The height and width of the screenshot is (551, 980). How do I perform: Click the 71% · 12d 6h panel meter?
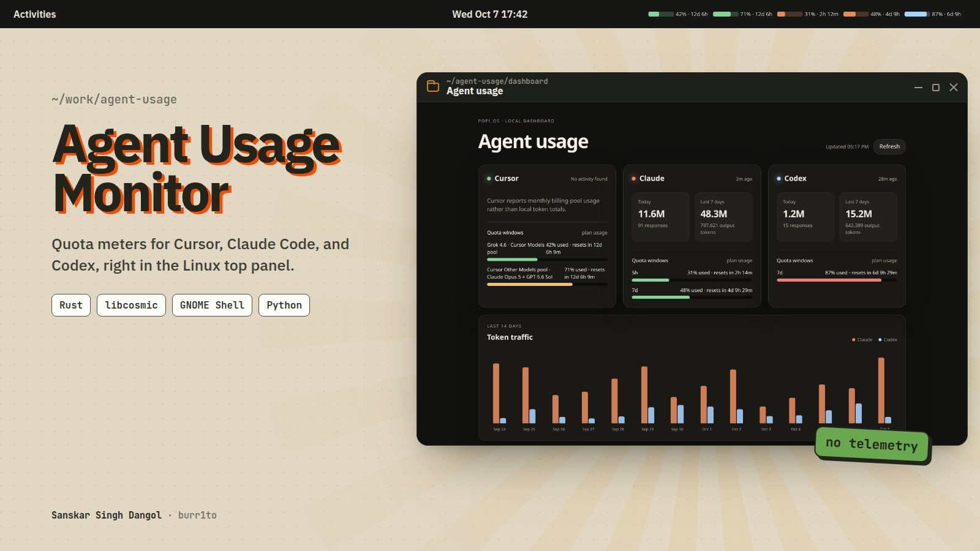(742, 14)
